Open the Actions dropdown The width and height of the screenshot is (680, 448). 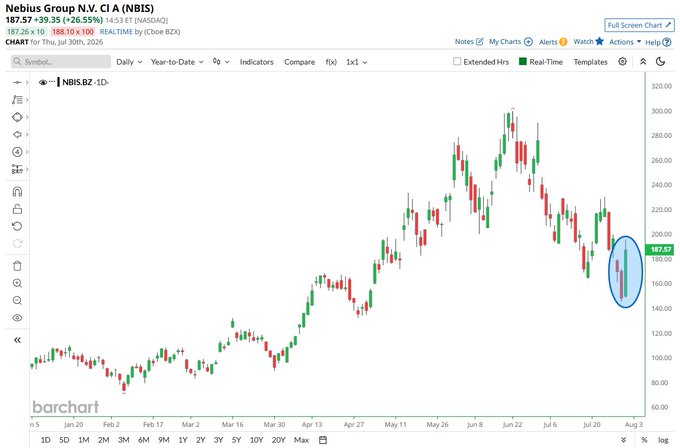tap(625, 42)
